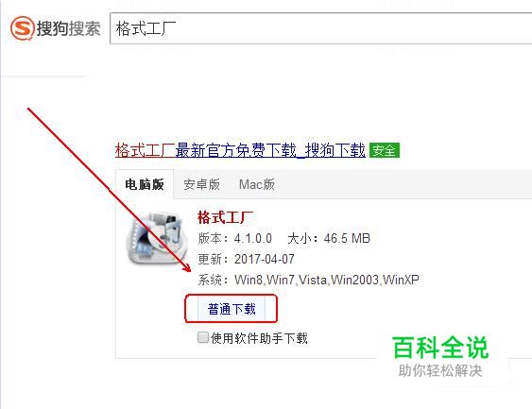Switch to the 电脑版 tab
The height and width of the screenshot is (409, 532).
tap(145, 184)
